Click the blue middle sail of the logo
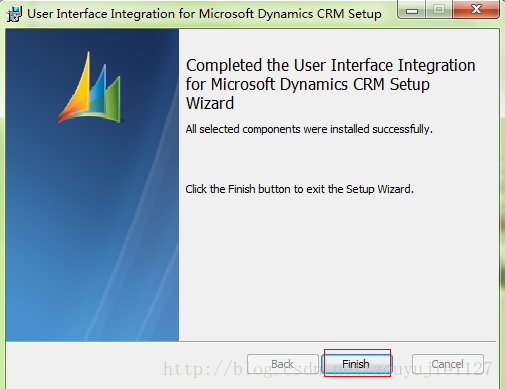 (x=98, y=90)
